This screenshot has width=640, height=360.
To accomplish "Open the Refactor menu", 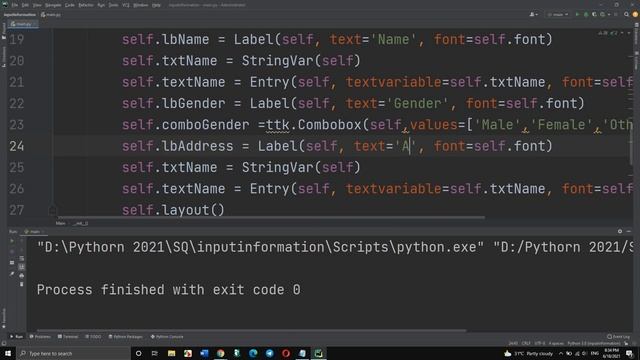I will pos(86,5).
